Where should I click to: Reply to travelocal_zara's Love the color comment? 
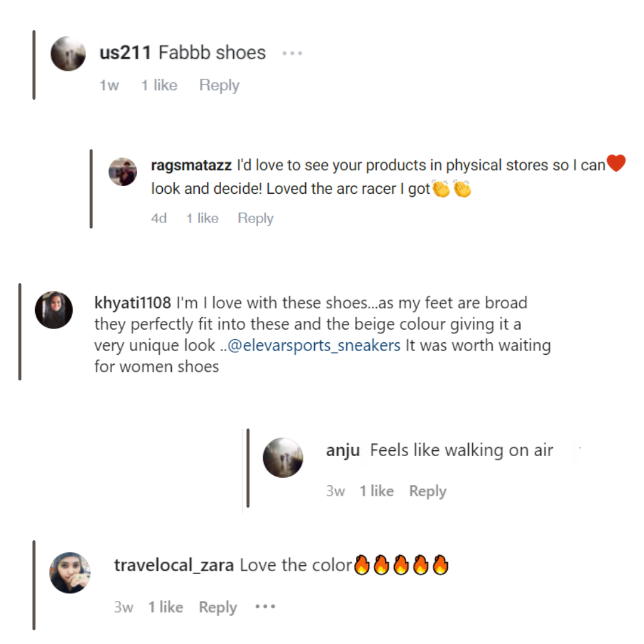coord(218,608)
